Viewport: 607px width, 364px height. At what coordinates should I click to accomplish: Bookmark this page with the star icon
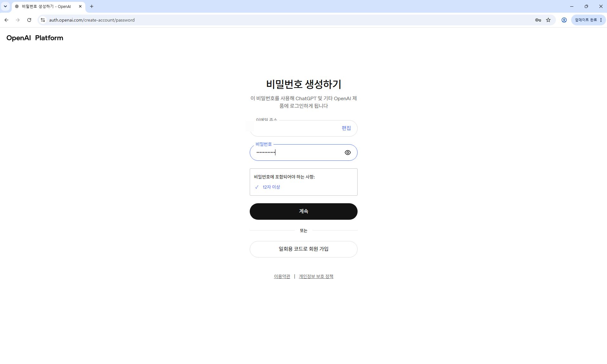pyautogui.click(x=548, y=20)
